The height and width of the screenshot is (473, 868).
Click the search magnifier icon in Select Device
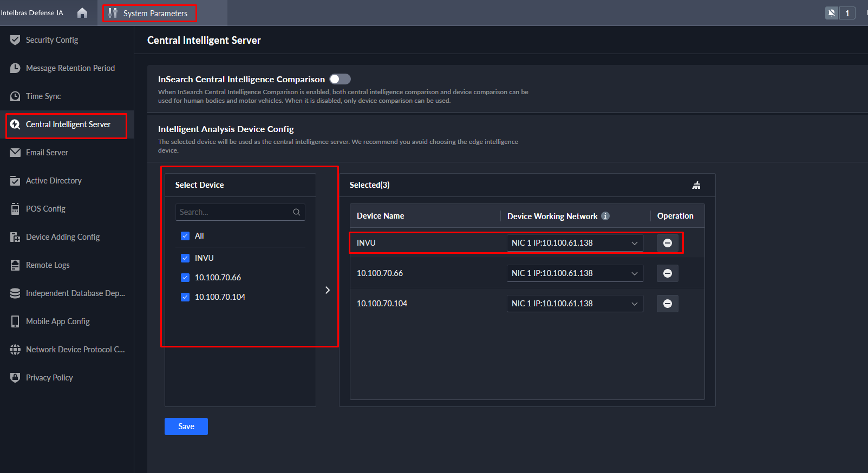tap(297, 212)
